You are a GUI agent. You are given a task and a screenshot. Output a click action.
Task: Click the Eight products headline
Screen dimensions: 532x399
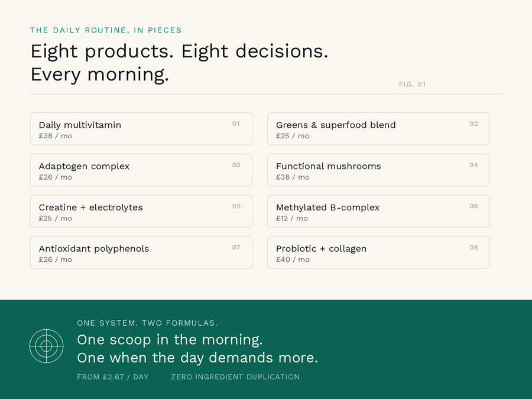point(180,63)
